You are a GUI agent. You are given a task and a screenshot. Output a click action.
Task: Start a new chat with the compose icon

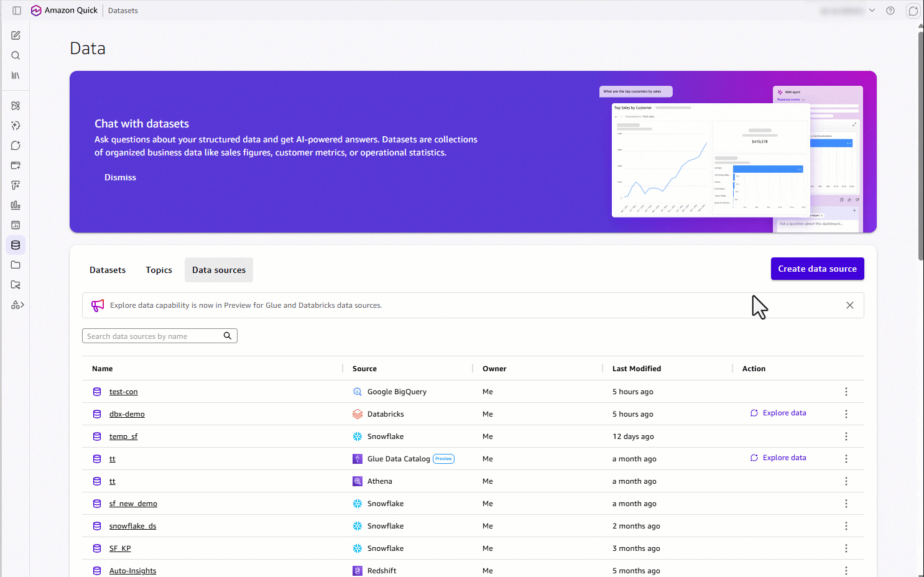(16, 35)
